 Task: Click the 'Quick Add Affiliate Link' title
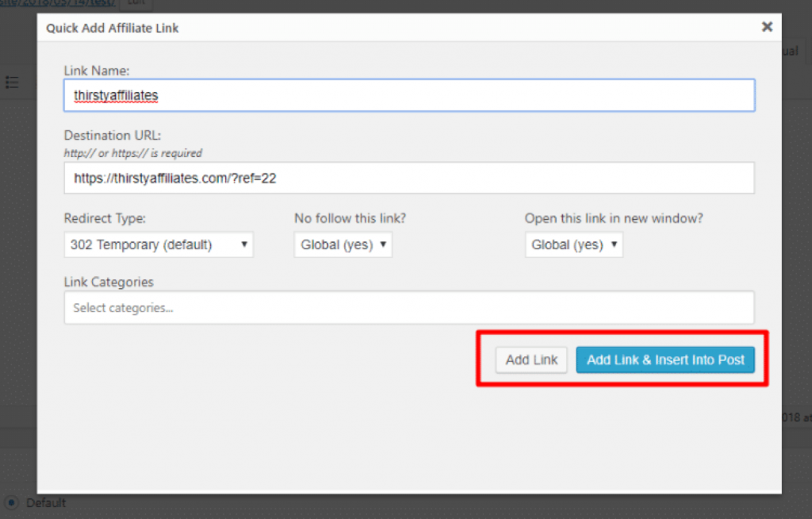(113, 28)
